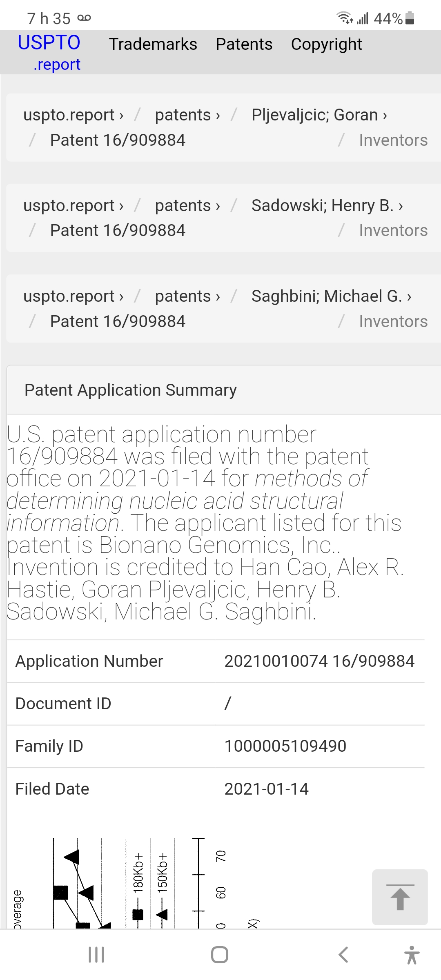Tap the Android home button
The width and height of the screenshot is (441, 980).
(220, 955)
